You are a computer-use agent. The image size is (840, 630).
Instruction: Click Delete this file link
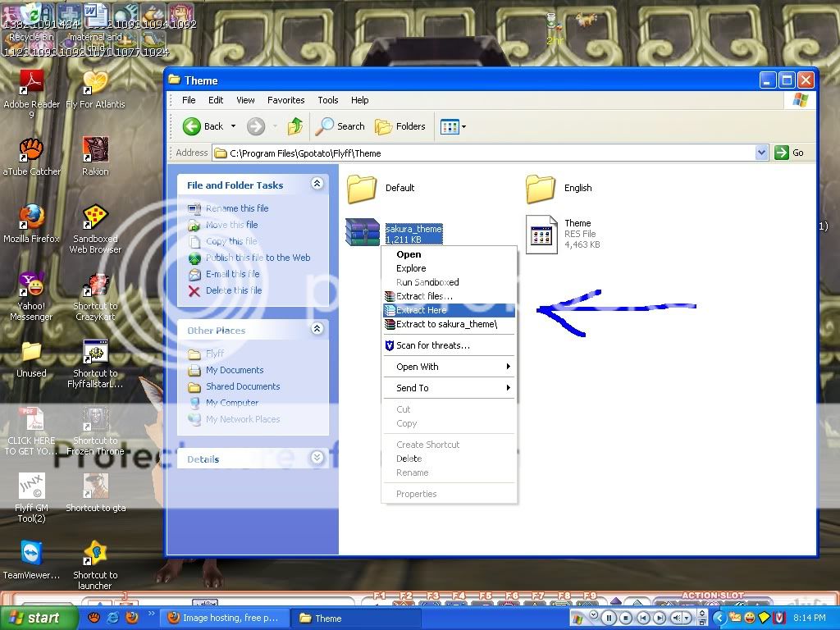point(233,290)
